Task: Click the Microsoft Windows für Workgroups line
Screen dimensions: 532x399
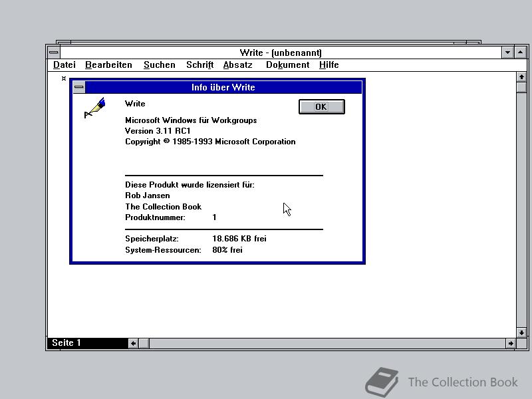Action: [x=191, y=120]
